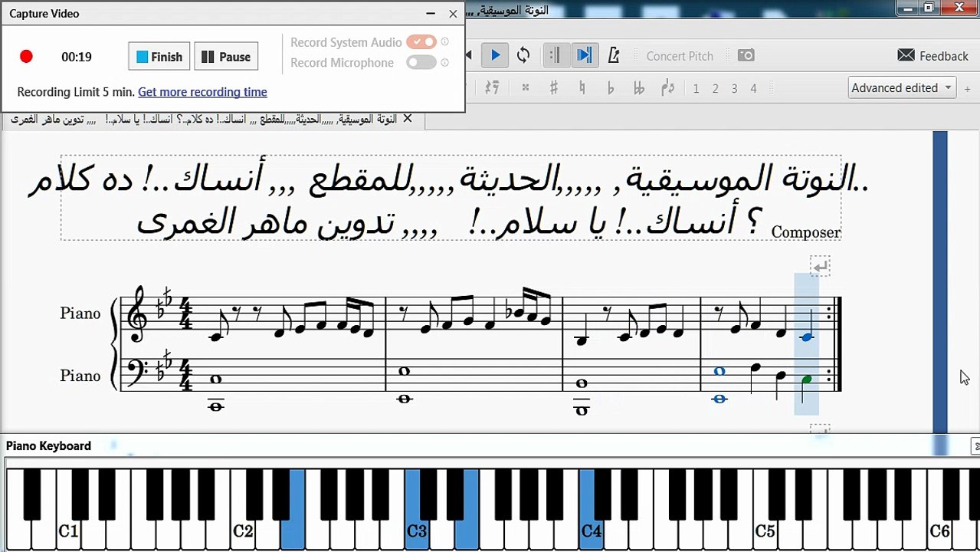980x552 pixels.
Task: Apply the sharp accidental
Action: (x=553, y=88)
